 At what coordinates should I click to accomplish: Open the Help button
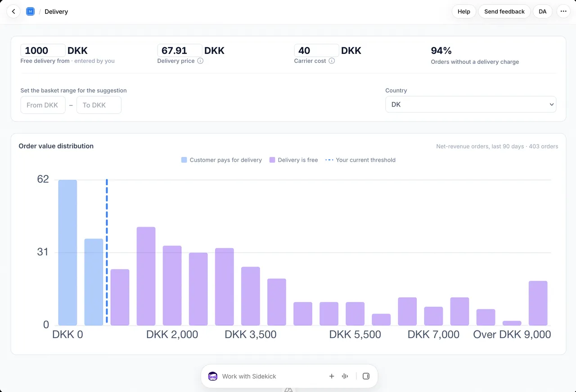tap(464, 12)
